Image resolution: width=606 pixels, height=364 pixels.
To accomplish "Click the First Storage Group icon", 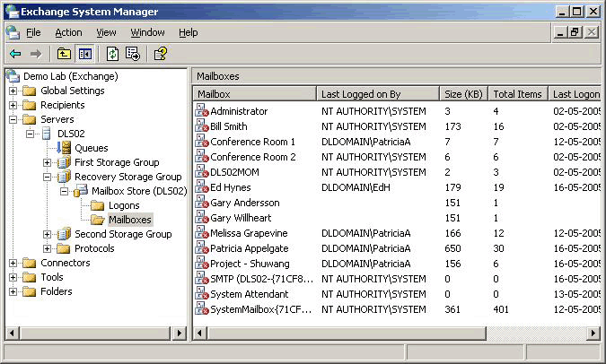I will [x=64, y=162].
